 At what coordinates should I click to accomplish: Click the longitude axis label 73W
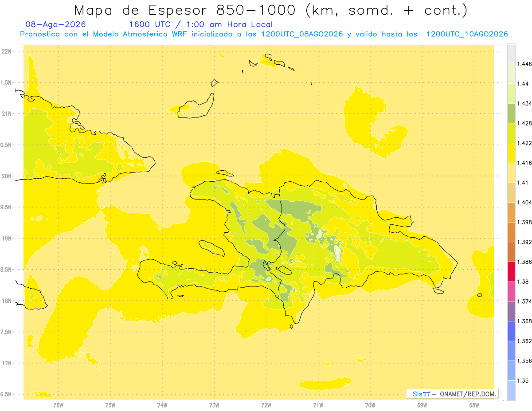tap(214, 405)
